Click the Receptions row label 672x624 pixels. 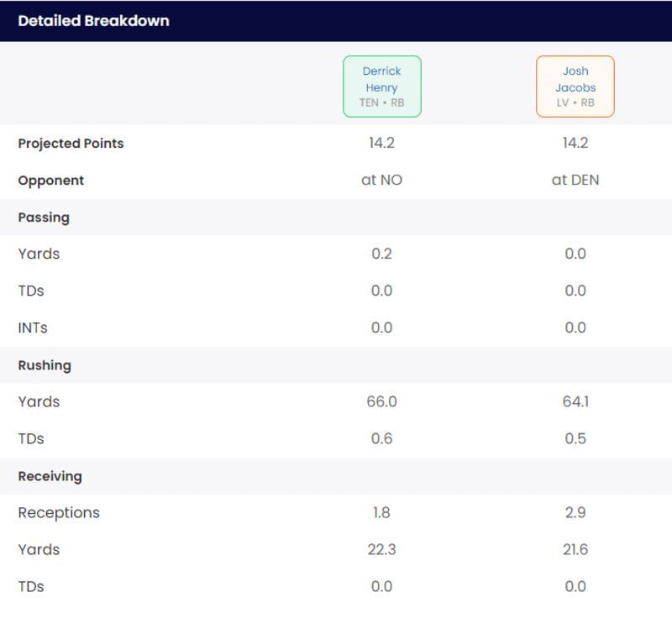[x=59, y=513]
